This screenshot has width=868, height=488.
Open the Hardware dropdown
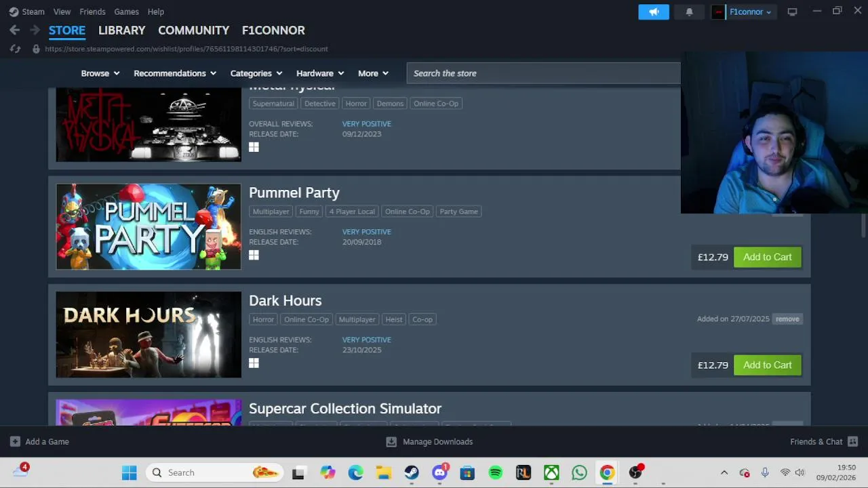(x=320, y=73)
